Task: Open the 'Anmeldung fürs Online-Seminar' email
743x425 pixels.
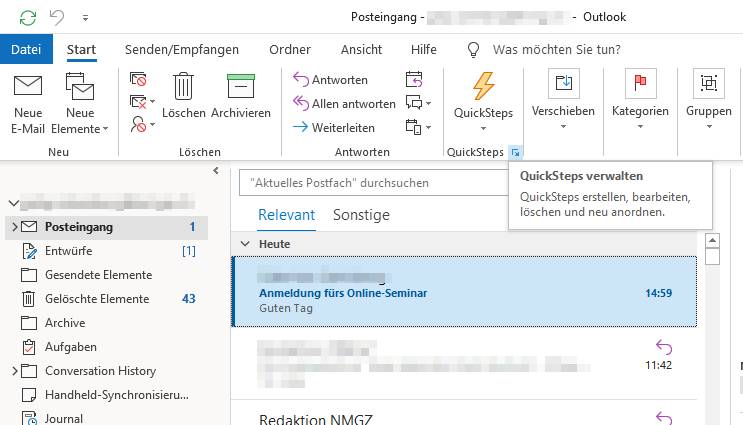Action: tap(464, 291)
